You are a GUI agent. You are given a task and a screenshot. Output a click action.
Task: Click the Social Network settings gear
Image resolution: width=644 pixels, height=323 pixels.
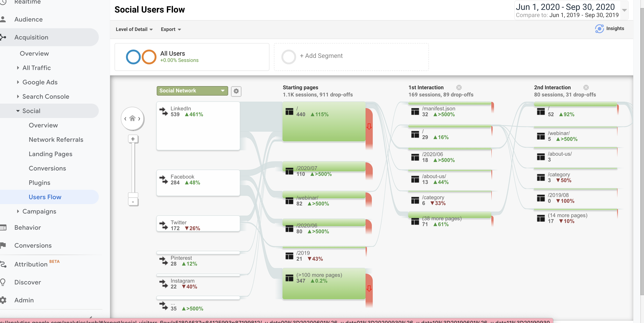click(x=236, y=91)
